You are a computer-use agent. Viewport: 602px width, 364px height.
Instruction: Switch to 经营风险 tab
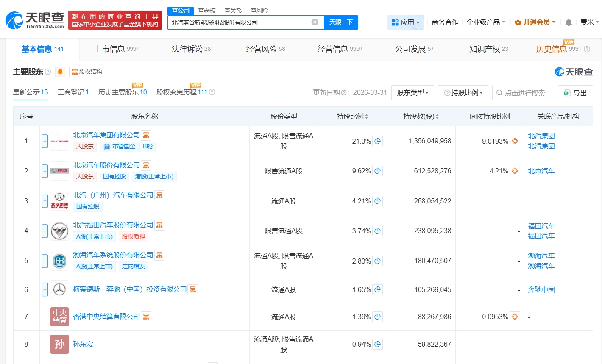pos(265,49)
